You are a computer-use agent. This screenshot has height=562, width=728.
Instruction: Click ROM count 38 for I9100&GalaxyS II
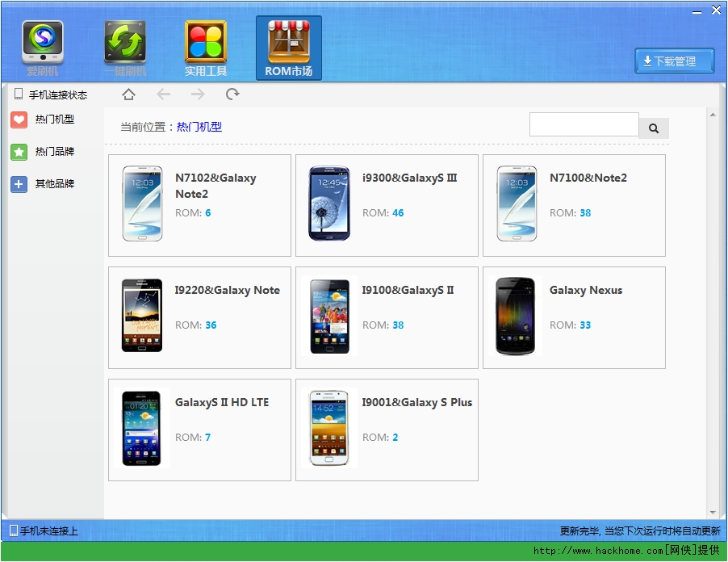click(x=398, y=325)
